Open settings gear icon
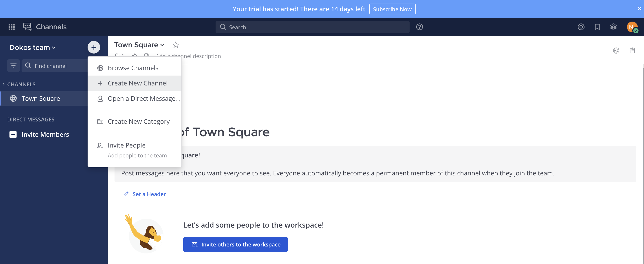 (613, 27)
